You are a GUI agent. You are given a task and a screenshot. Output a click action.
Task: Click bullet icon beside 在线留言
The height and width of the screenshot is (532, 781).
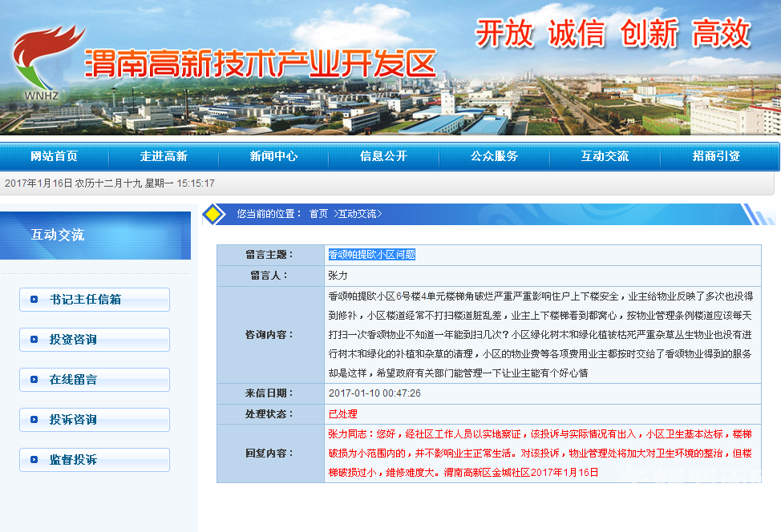34,380
